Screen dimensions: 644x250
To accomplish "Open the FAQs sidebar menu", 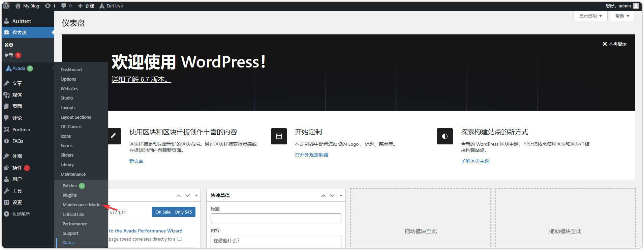I will [28, 141].
